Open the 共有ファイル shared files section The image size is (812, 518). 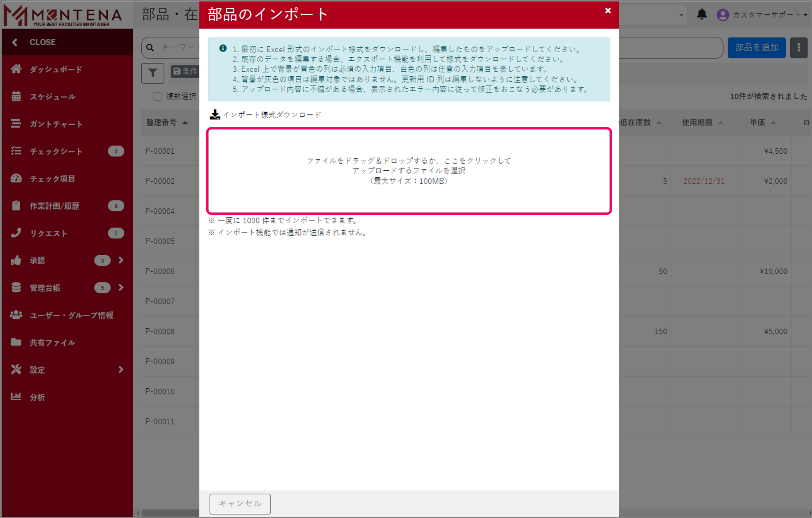(x=52, y=342)
